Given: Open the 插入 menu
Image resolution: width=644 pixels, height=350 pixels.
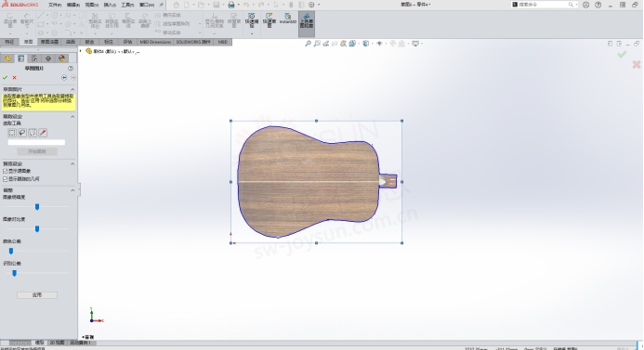Looking at the screenshot, I should pyautogui.click(x=110, y=5).
